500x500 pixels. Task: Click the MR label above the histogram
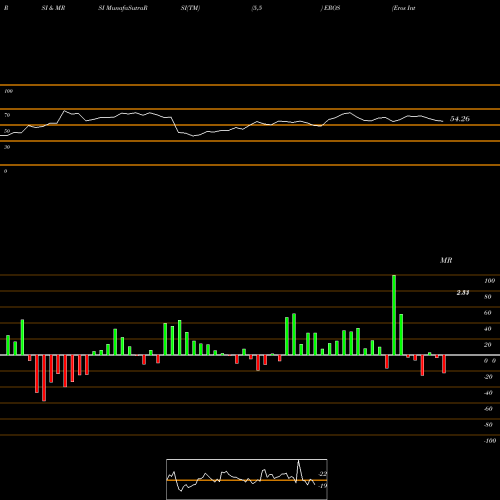[x=446, y=260]
